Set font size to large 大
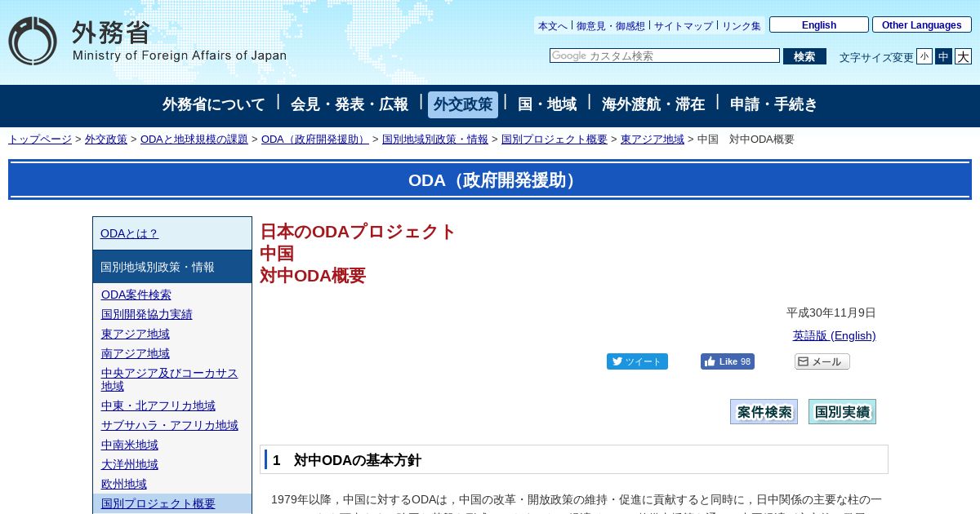This screenshot has height=514, width=980. [963, 56]
